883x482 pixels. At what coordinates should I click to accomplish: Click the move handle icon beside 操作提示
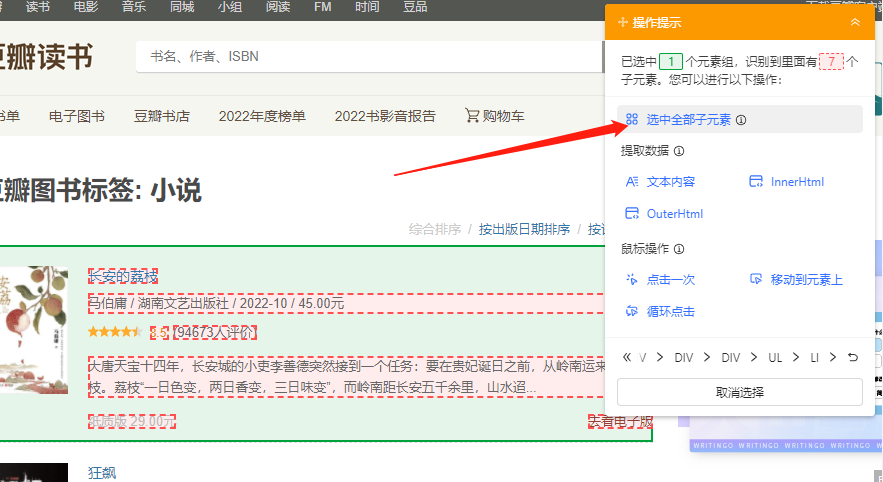(623, 23)
